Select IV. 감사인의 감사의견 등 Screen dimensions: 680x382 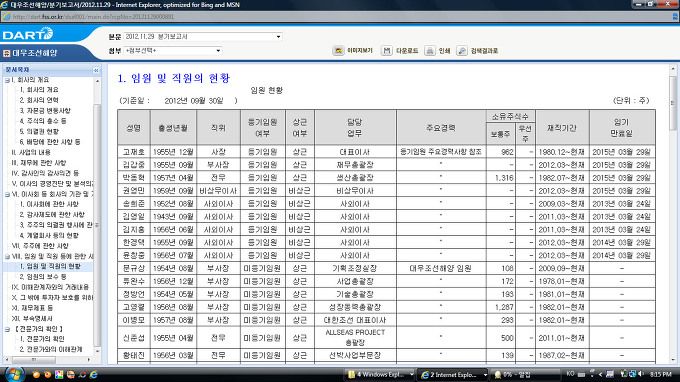[45, 173]
